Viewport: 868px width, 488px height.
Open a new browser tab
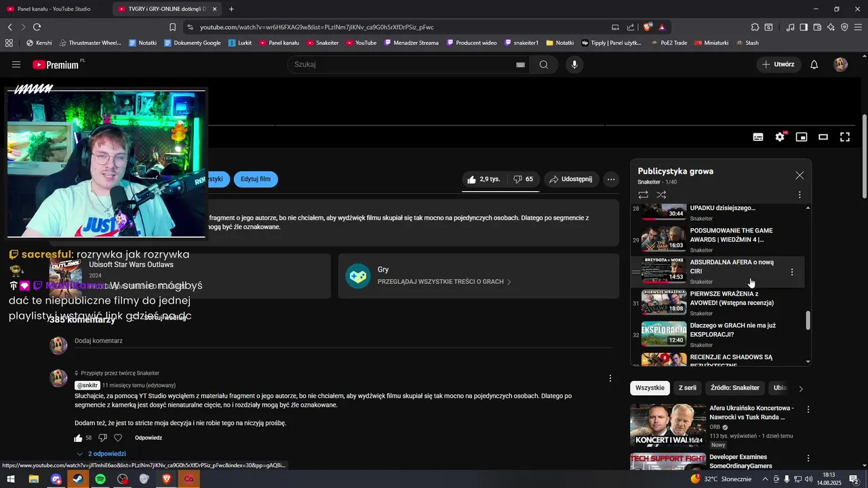(x=231, y=9)
